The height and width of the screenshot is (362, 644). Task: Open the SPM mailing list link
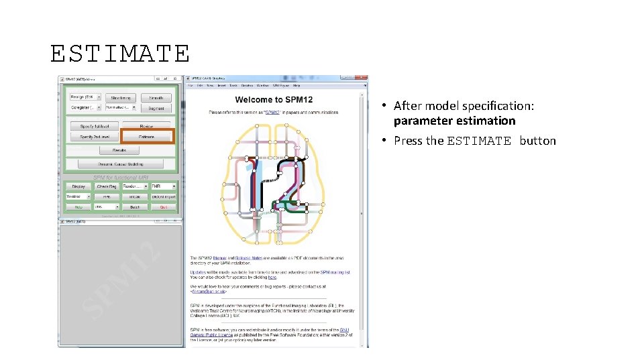[335, 273]
